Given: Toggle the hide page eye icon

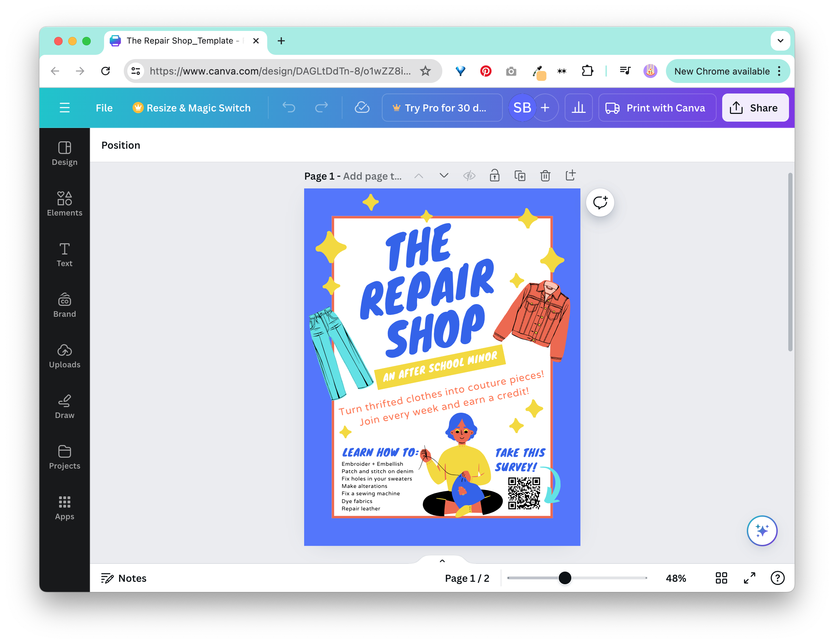Looking at the screenshot, I should (x=469, y=176).
